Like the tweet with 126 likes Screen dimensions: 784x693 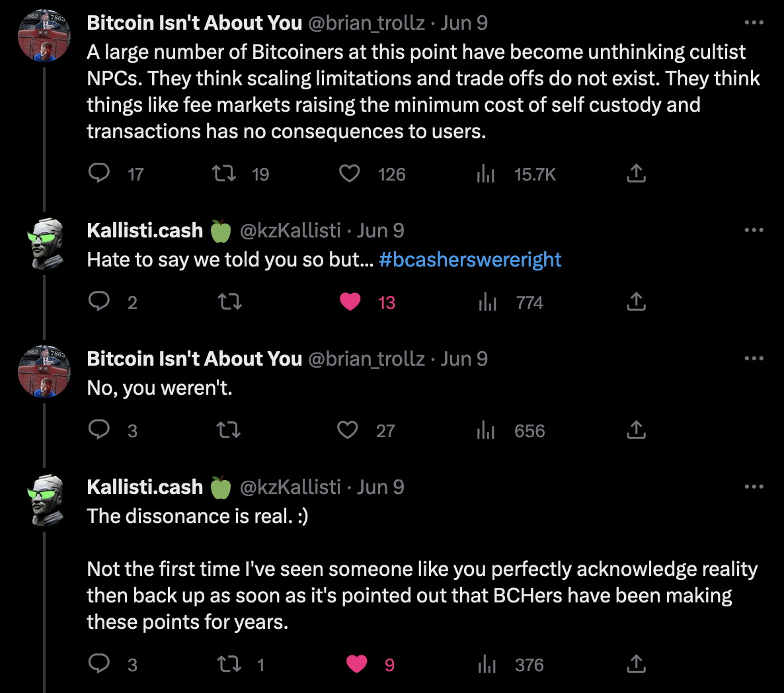coord(349,173)
